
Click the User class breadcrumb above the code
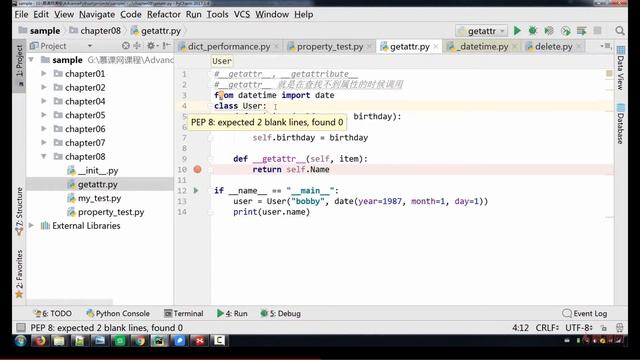(x=222, y=61)
